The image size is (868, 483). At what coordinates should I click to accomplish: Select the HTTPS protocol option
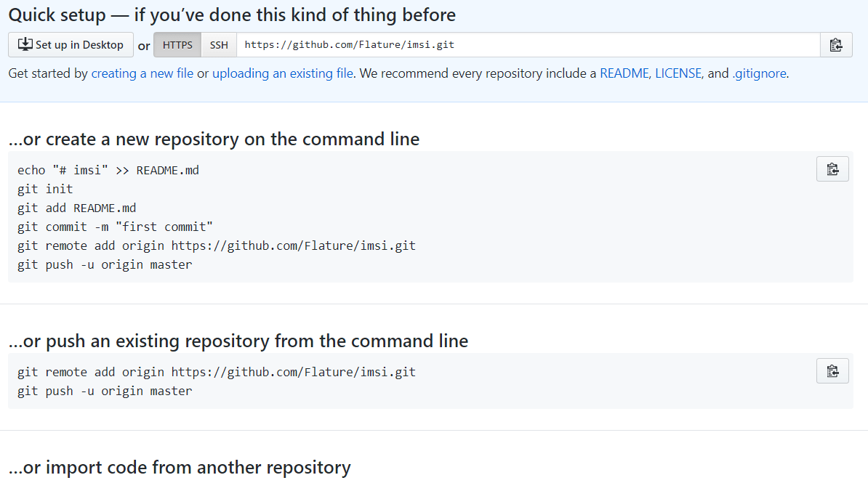(x=177, y=44)
